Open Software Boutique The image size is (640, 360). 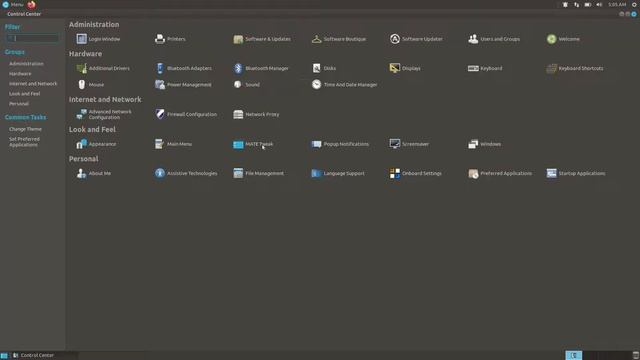click(x=339, y=39)
